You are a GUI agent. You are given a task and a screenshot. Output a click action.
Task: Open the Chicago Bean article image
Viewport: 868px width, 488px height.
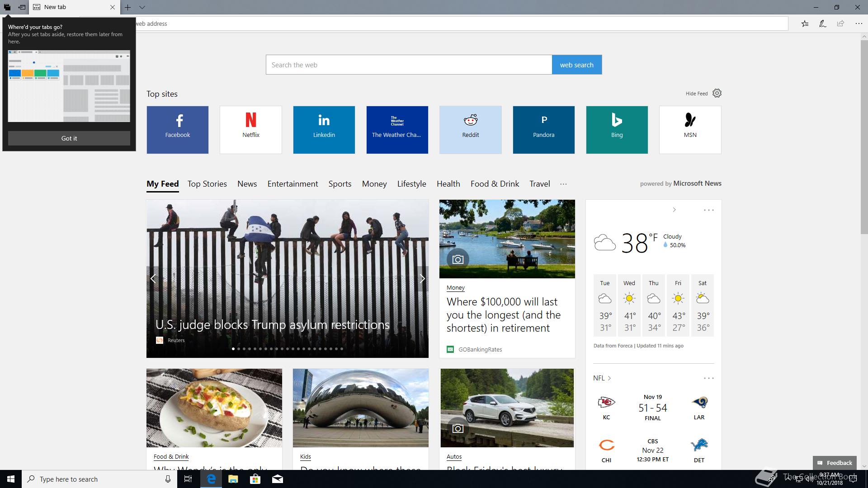(x=361, y=408)
